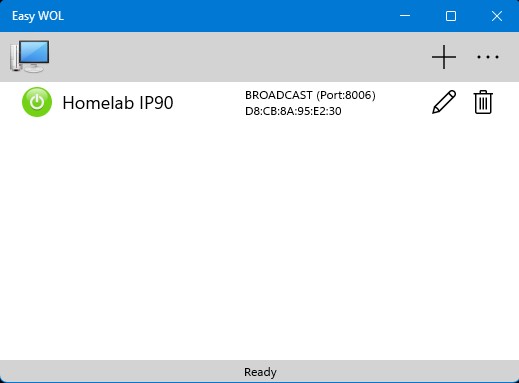This screenshot has height=383, width=519.
Task: Delete Homelab IP90 using trash icon
Action: pyautogui.click(x=483, y=102)
